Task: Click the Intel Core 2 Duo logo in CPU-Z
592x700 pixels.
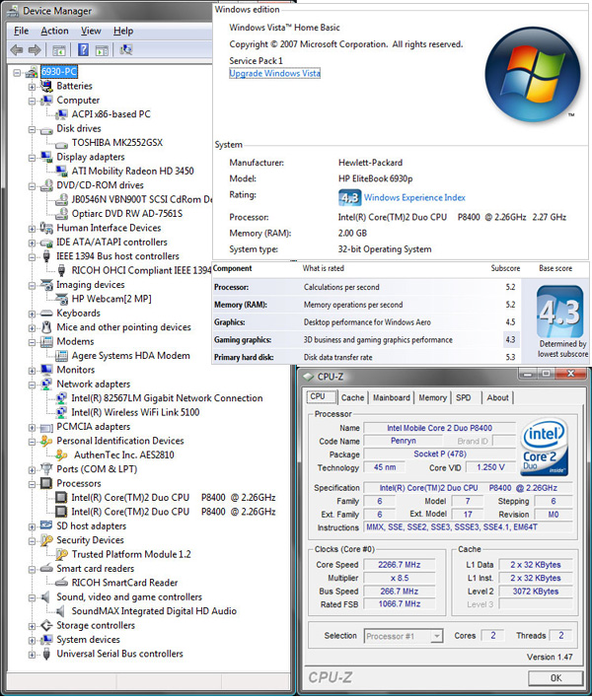Action: coord(545,447)
